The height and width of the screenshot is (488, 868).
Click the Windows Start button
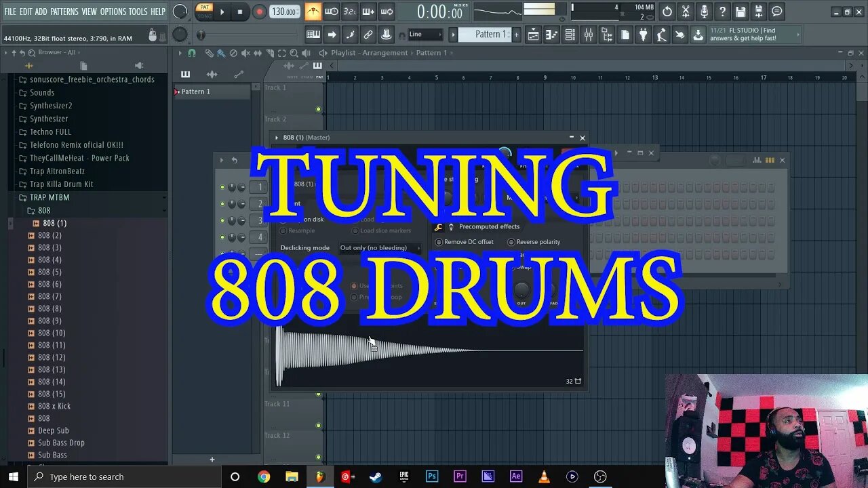click(x=13, y=476)
